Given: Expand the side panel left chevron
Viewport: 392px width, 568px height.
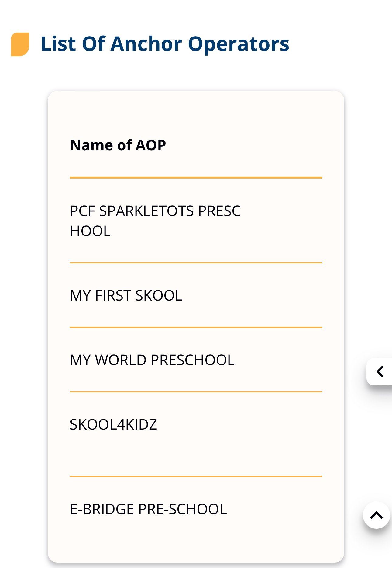Looking at the screenshot, I should tap(380, 371).
